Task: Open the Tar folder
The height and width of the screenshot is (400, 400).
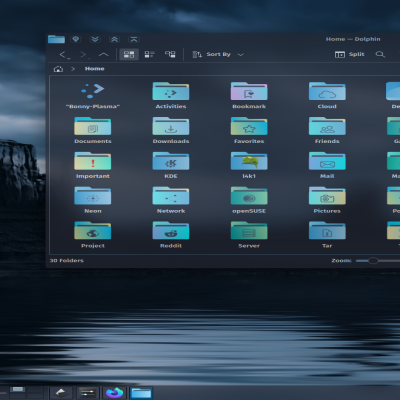Action: (x=327, y=231)
